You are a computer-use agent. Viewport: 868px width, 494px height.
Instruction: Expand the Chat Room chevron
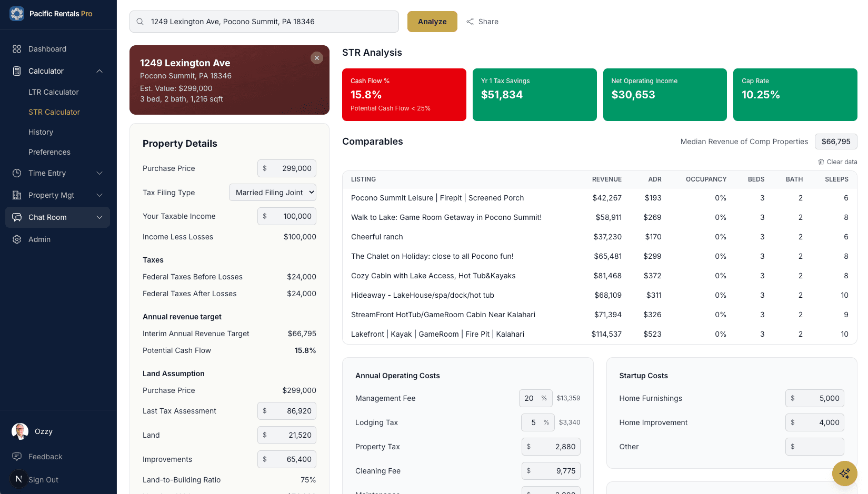pos(99,217)
